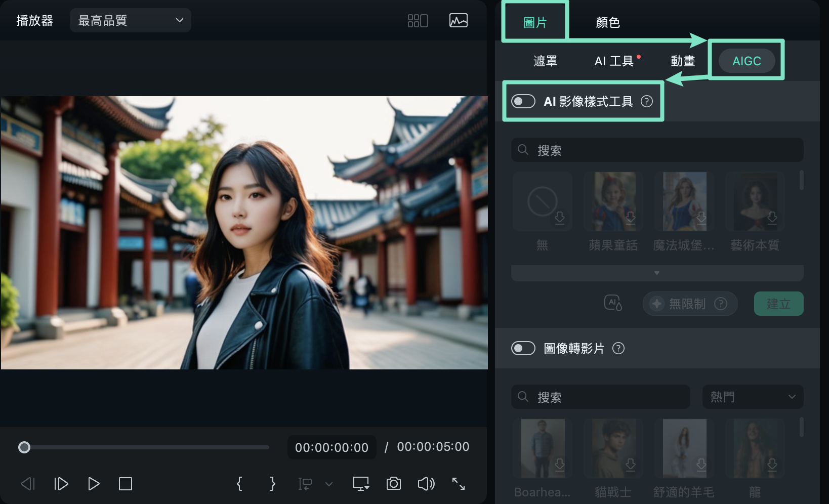The image size is (829, 504).
Task: Click the image-to-video 搜索 field
Action: pos(601,397)
